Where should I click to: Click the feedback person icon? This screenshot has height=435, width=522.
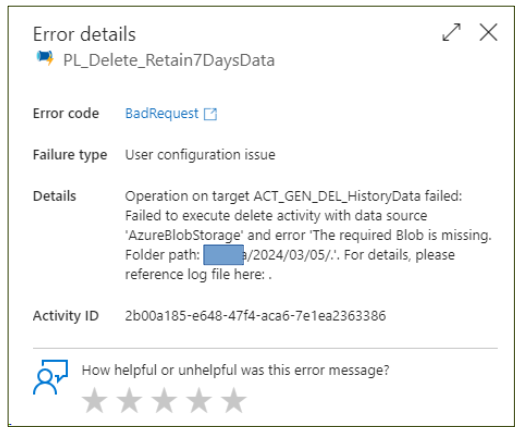[50, 377]
